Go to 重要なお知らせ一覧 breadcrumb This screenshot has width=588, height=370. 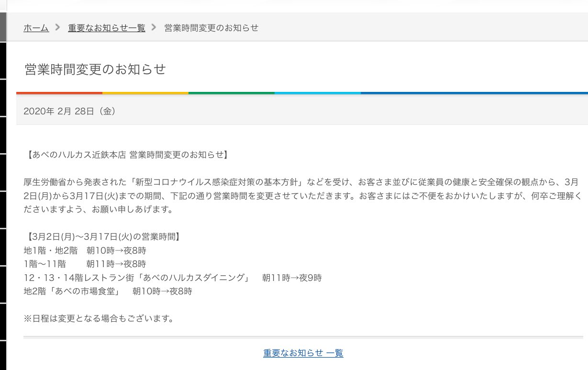click(106, 28)
